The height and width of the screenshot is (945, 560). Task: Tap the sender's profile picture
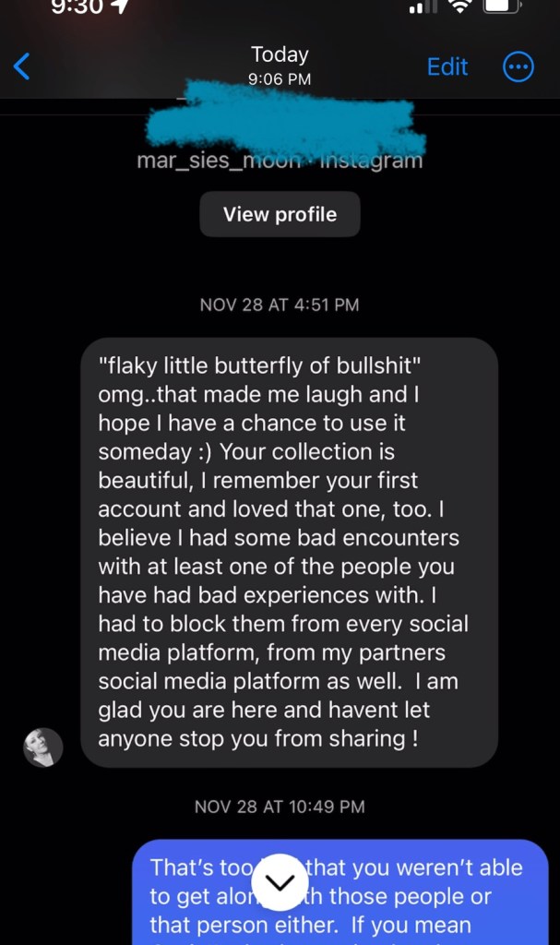[42, 748]
